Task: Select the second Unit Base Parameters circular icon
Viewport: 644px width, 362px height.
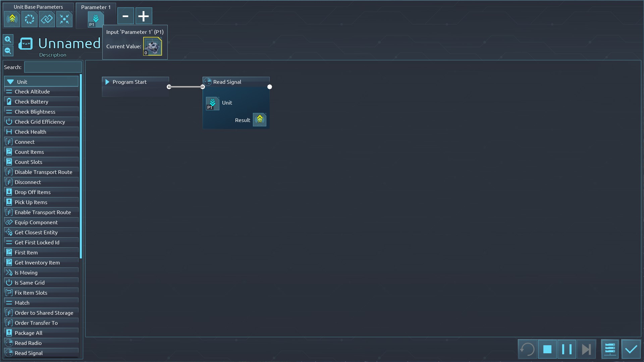Action: point(30,19)
